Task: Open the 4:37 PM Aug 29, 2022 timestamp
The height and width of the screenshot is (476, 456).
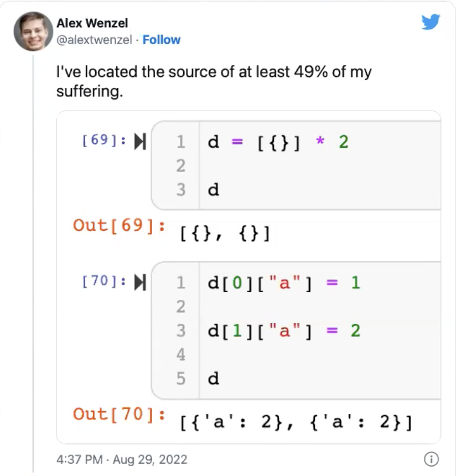Action: [x=122, y=459]
